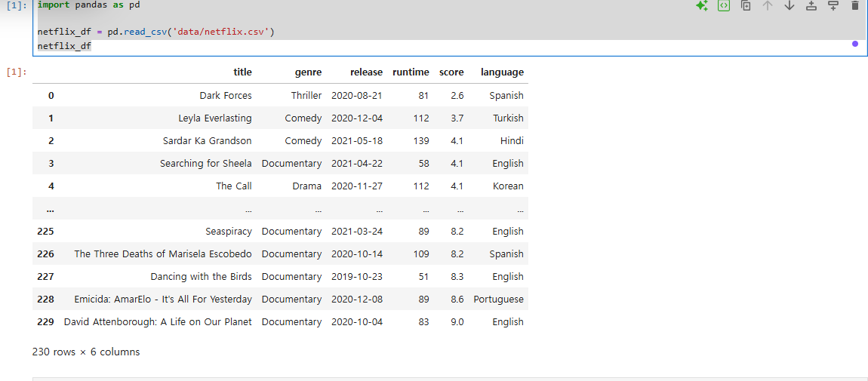Click the green AI sparkle icon in cell toolbar
The height and width of the screenshot is (381, 868).
tap(702, 6)
